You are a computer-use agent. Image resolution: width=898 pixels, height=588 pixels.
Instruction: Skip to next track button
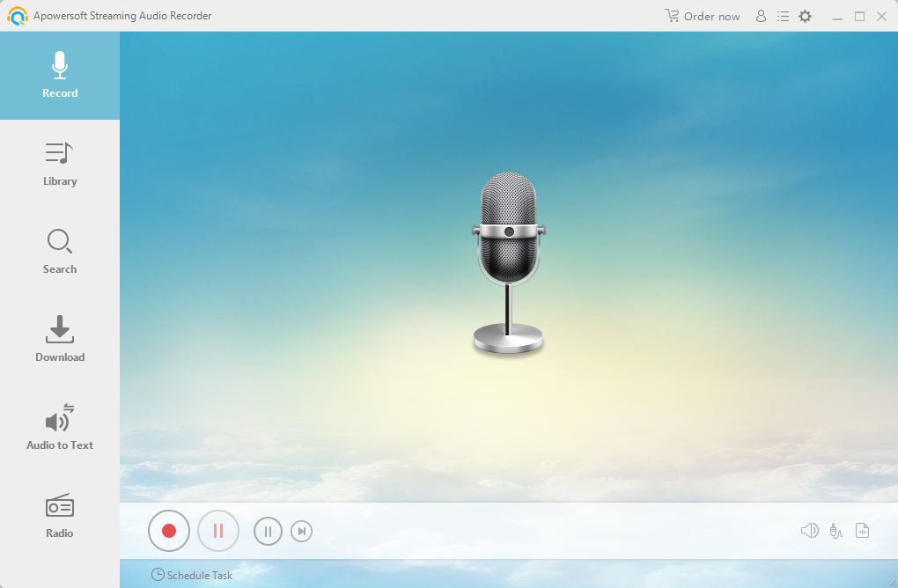tap(302, 532)
